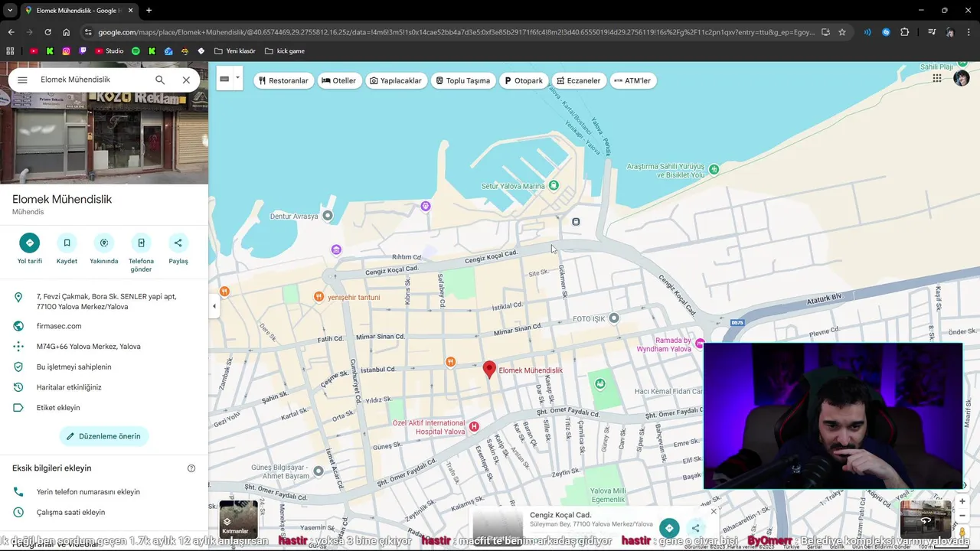980x551 pixels.
Task: Click the Düzenleme önerin button
Action: [104, 436]
